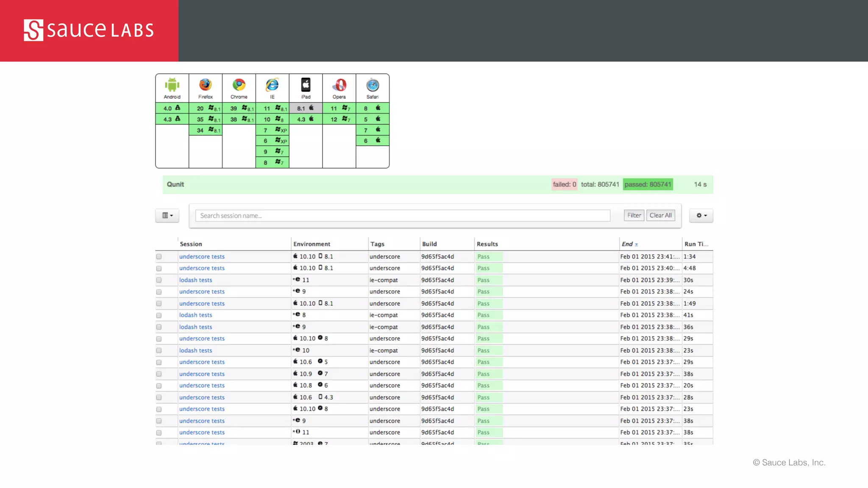
Task: Click the Firefox browser icon
Action: point(206,85)
